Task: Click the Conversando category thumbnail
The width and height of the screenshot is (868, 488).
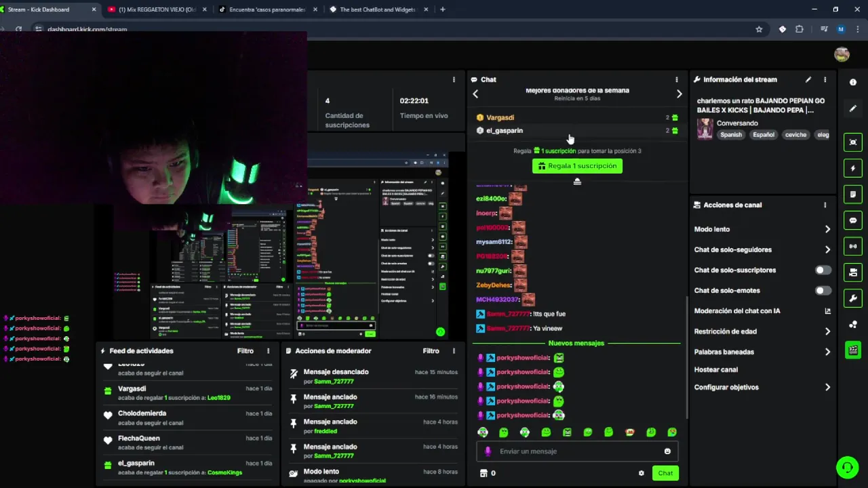Action: pyautogui.click(x=705, y=129)
